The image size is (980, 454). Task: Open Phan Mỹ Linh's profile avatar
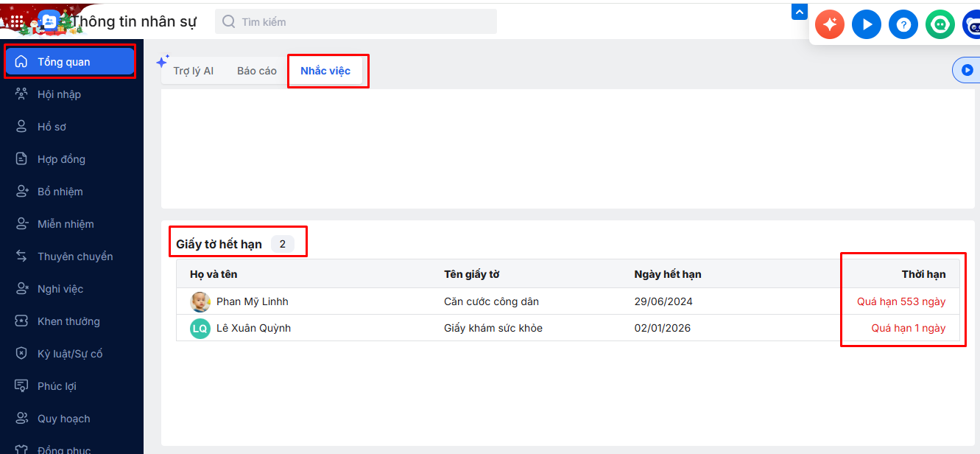(x=200, y=301)
